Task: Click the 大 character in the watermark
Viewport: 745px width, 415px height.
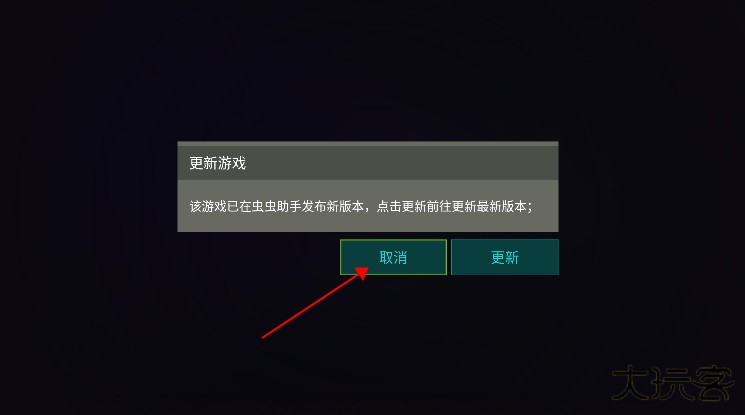Action: (630, 383)
